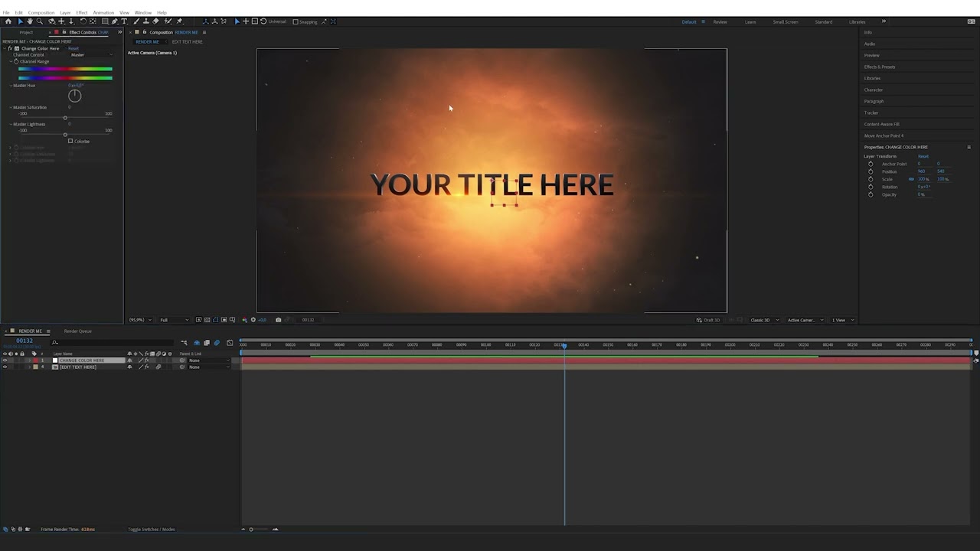The height and width of the screenshot is (551, 980).
Task: Adjust the Master Saturation slider handle
Action: click(x=65, y=118)
